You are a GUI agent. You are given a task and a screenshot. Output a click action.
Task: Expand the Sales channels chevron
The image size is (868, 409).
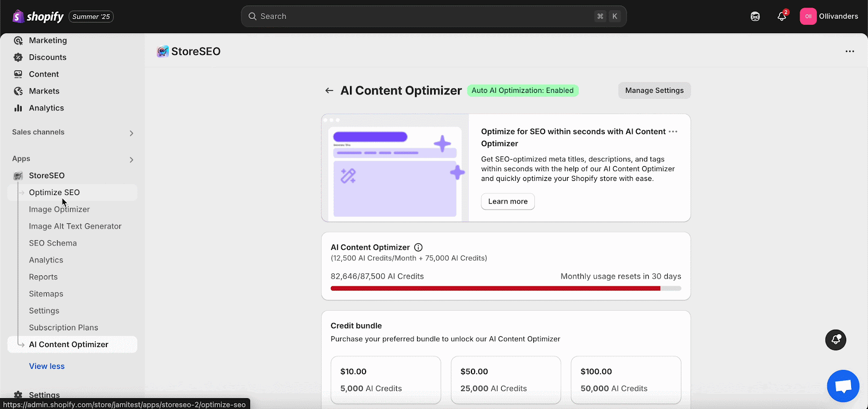[x=131, y=133]
